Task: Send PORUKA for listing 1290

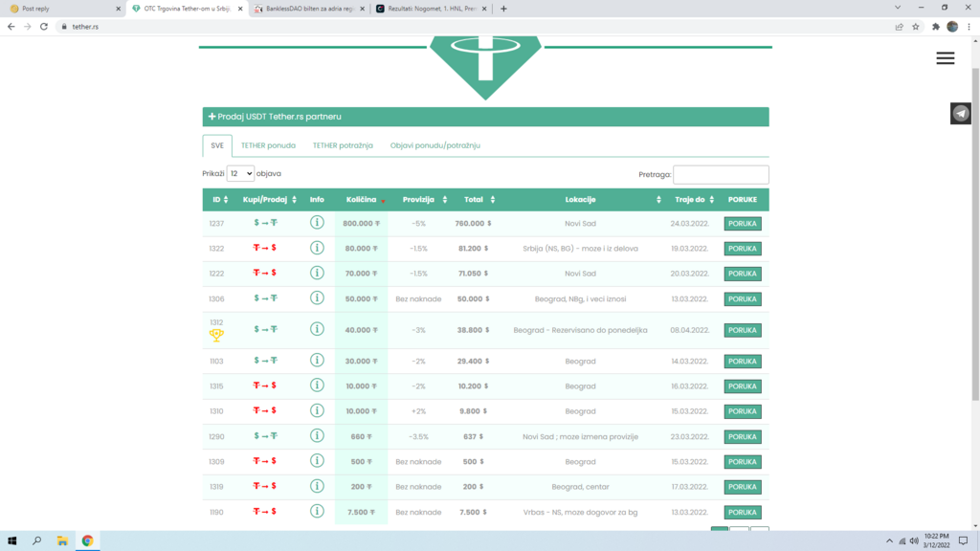Action: pyautogui.click(x=743, y=436)
